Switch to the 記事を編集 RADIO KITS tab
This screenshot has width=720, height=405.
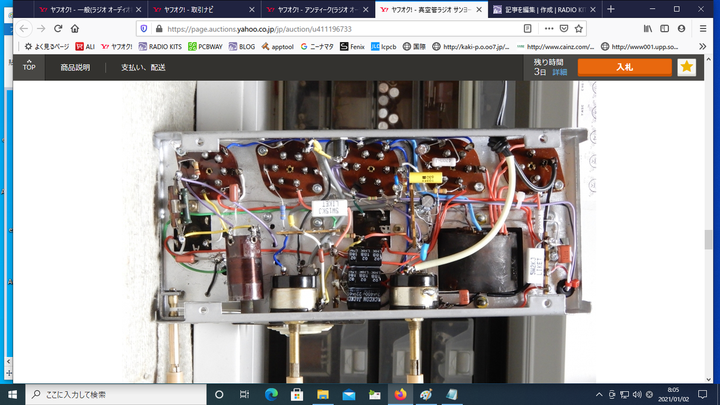coord(545,9)
